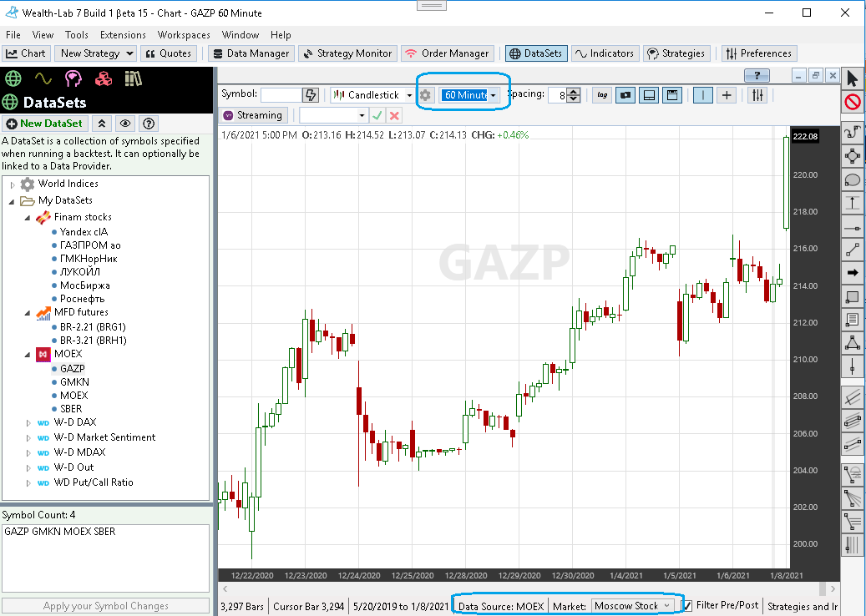This screenshot has width=866, height=616.
Task: Open the Order Manager
Action: pos(448,53)
